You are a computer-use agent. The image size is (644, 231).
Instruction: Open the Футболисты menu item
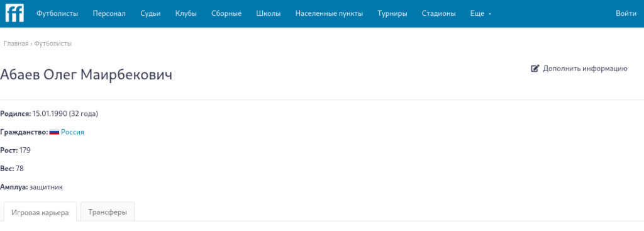[x=57, y=14]
